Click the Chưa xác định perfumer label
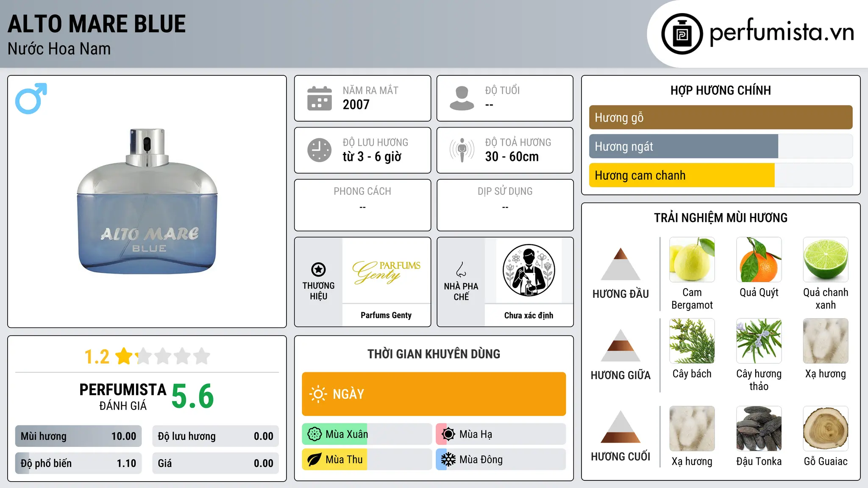 pos(529,315)
